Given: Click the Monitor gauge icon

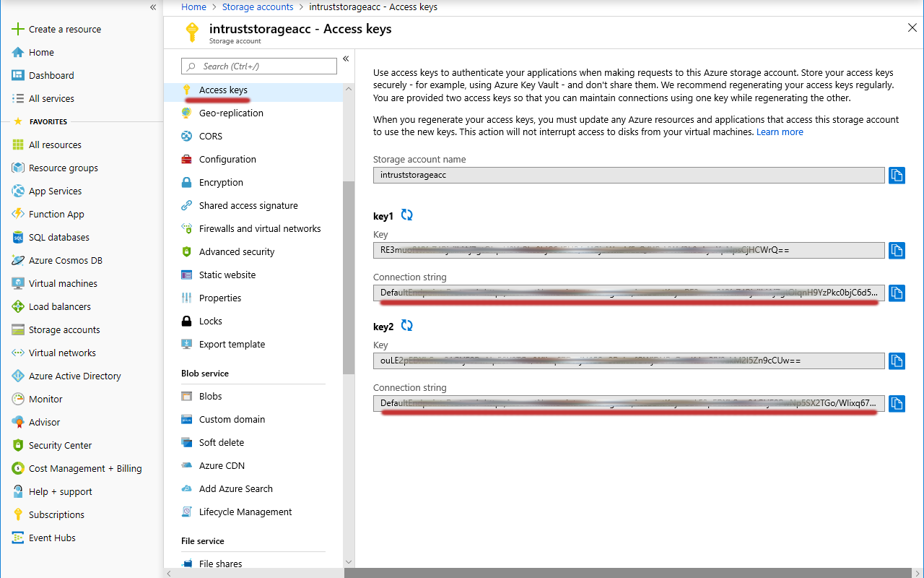Looking at the screenshot, I should [18, 399].
